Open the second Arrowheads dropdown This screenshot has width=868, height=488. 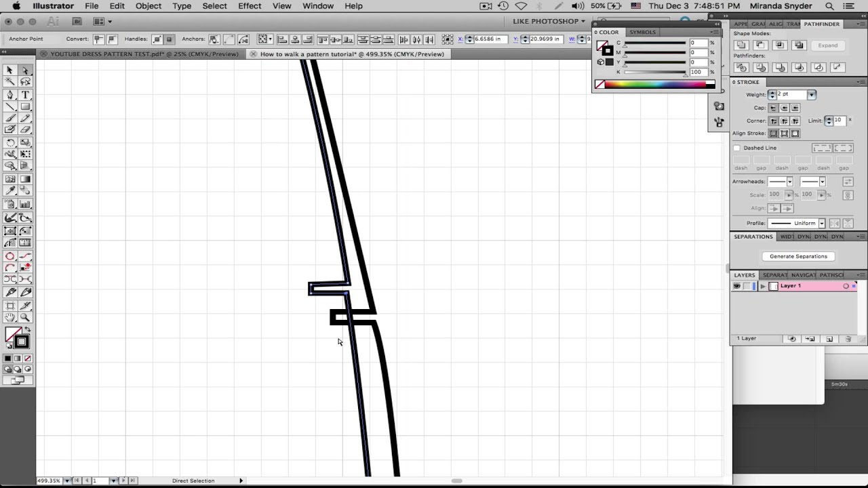tap(822, 182)
